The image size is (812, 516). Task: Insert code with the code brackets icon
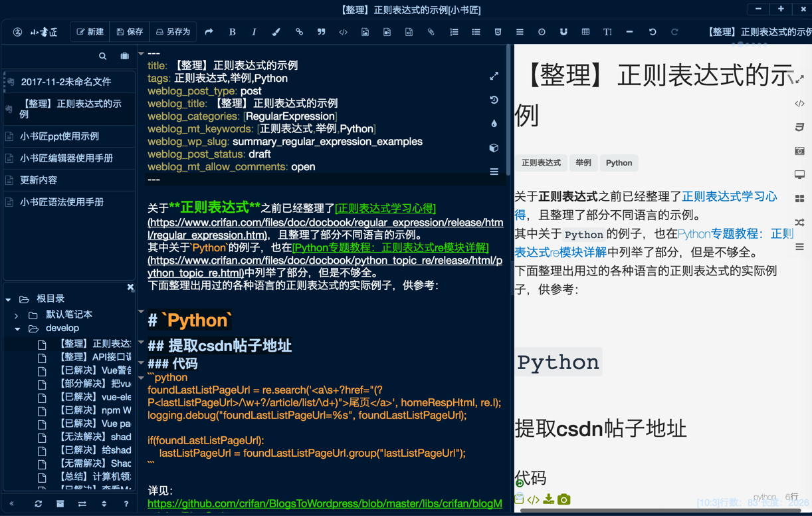click(343, 32)
